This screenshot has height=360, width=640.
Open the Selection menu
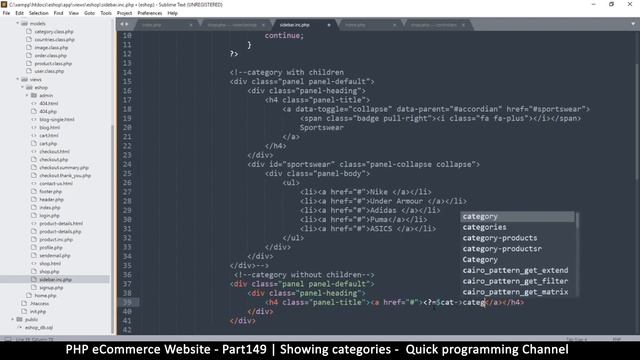pyautogui.click(x=38, y=13)
